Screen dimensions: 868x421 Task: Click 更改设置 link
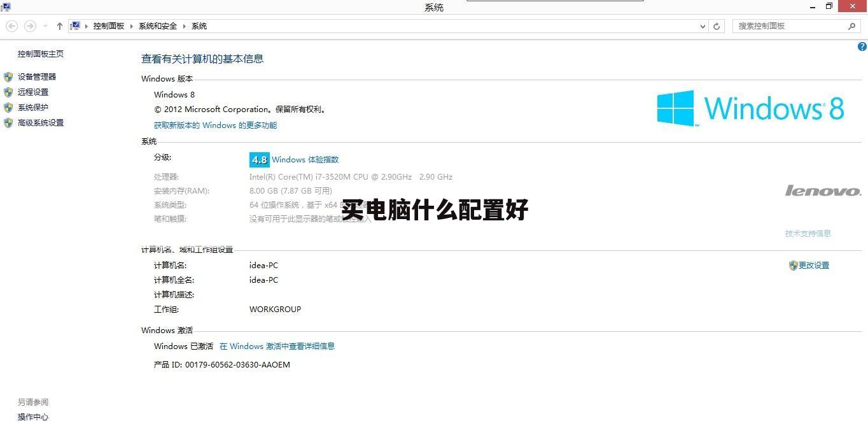pos(814,266)
